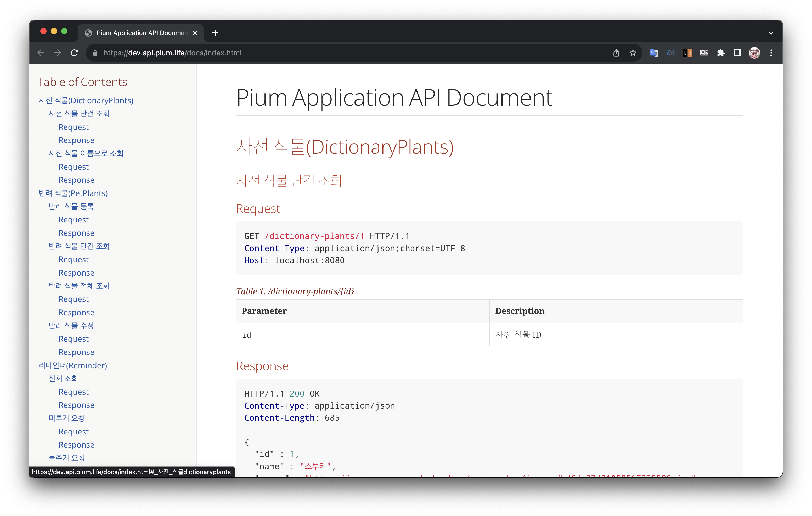Open the Google Translate extension icon
This screenshot has width=812, height=516.
click(653, 53)
